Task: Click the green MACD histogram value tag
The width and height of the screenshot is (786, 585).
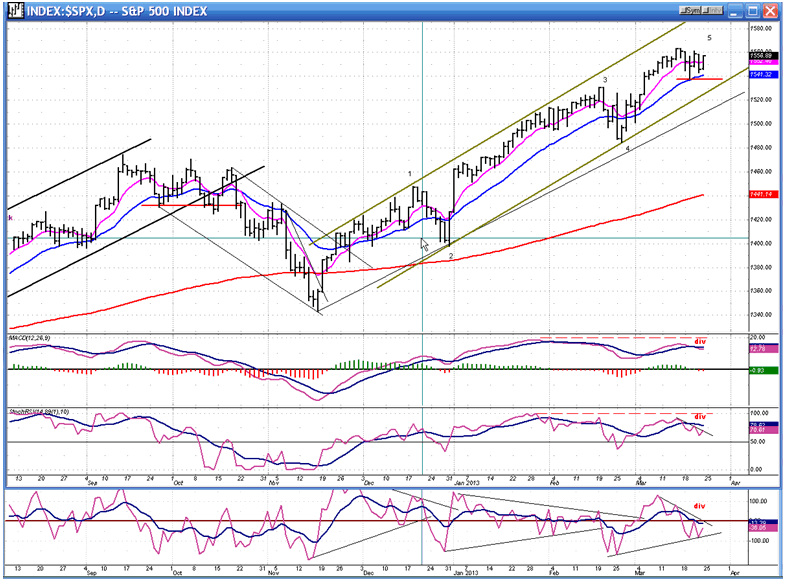Action: point(763,370)
